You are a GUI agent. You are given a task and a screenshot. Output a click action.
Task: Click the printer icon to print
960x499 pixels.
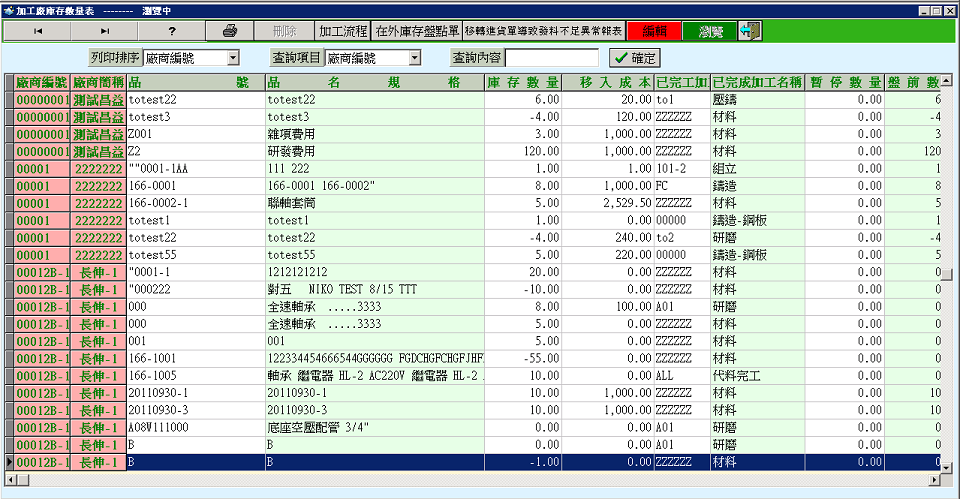[x=229, y=31]
